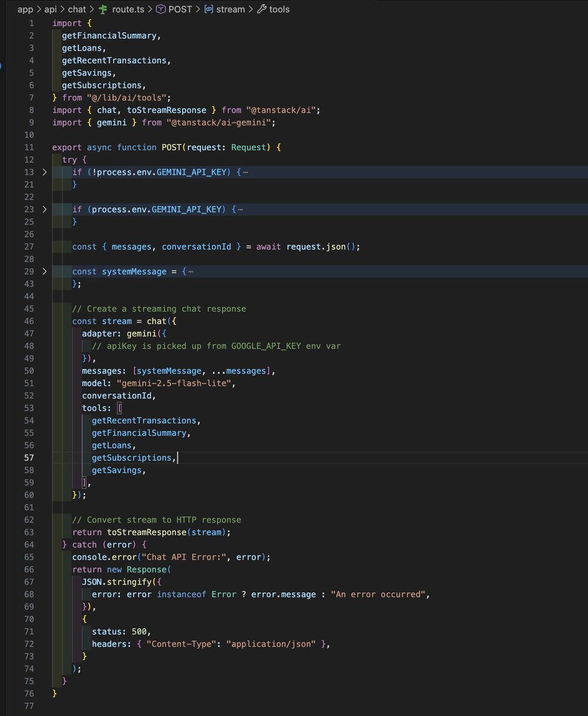Select route.ts in the breadcrumb
Viewport: 588px width, 716px height.
point(128,9)
